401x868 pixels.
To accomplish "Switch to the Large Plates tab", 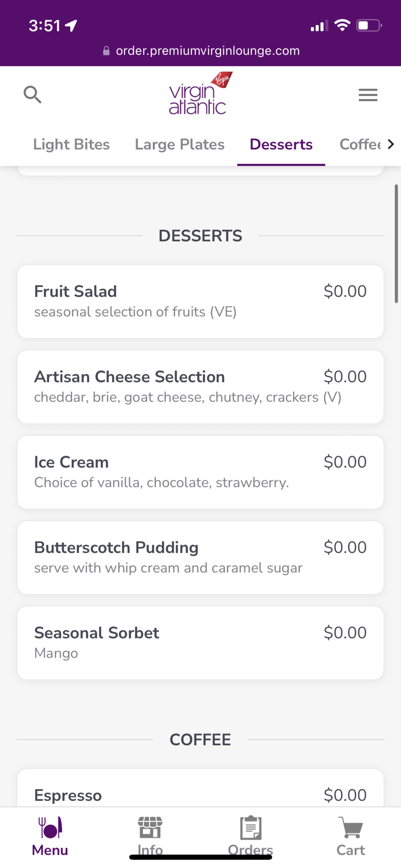I will 180,144.
